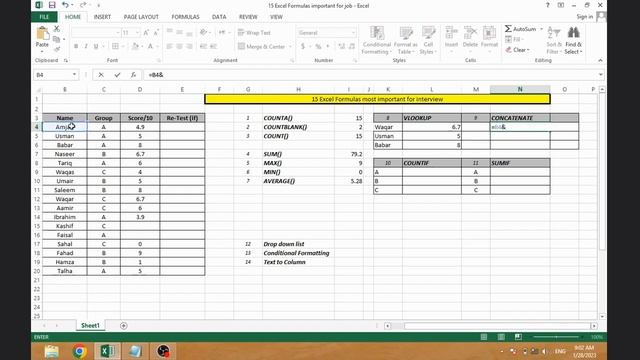Select the Sheet1 tab
Viewport: 640px width, 360px height.
(x=90, y=325)
